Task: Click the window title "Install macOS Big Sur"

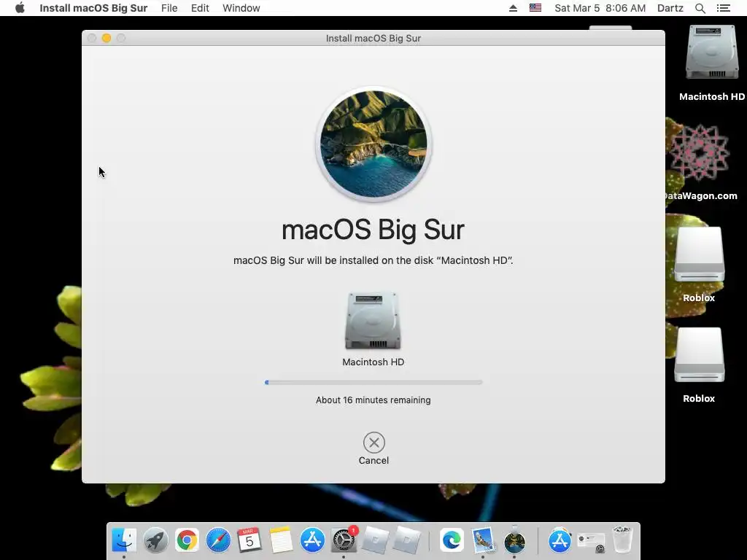Action: tap(373, 38)
